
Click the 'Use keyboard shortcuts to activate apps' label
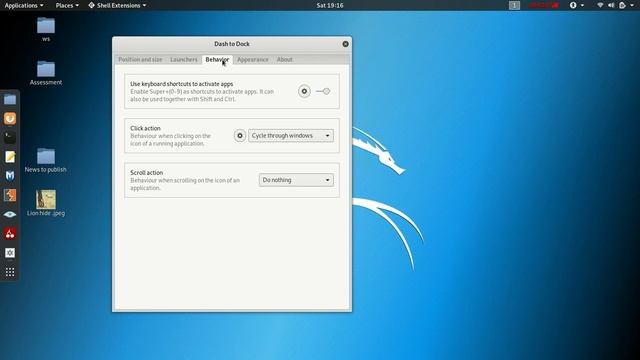pyautogui.click(x=182, y=84)
